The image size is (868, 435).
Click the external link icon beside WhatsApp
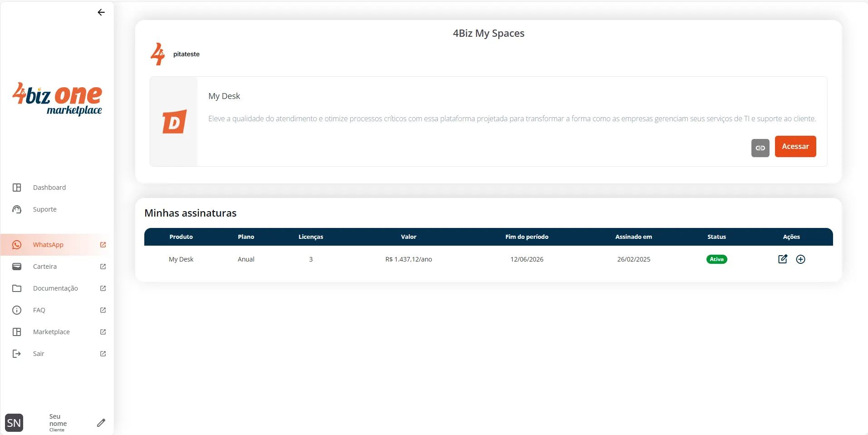click(103, 245)
